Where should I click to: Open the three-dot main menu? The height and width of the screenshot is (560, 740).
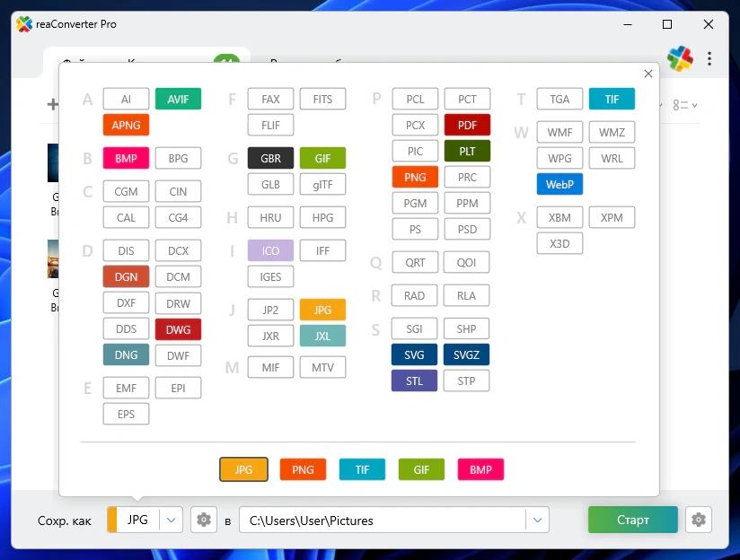click(709, 59)
